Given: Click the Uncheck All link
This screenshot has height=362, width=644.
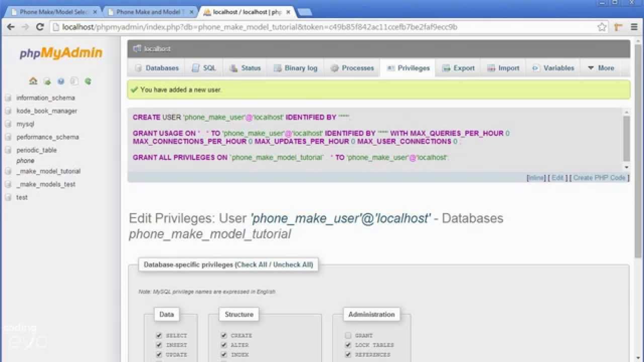Looking at the screenshot, I should coord(293,264).
